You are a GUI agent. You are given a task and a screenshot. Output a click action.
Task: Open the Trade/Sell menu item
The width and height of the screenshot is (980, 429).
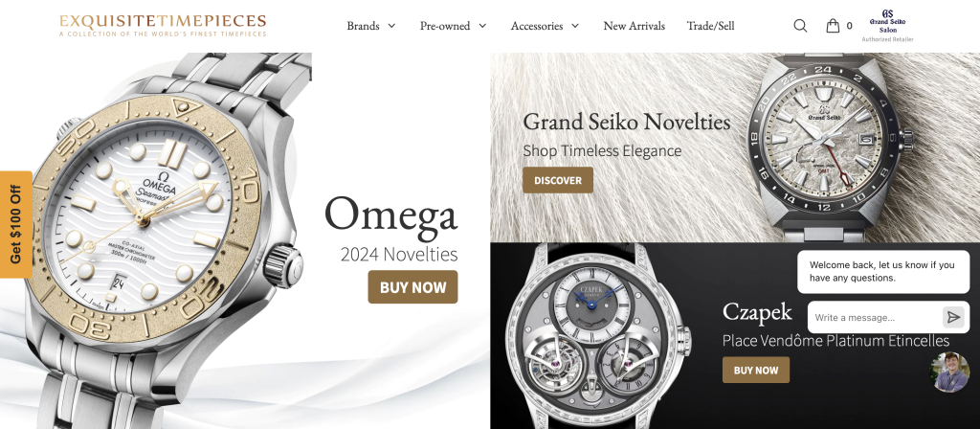click(x=711, y=26)
